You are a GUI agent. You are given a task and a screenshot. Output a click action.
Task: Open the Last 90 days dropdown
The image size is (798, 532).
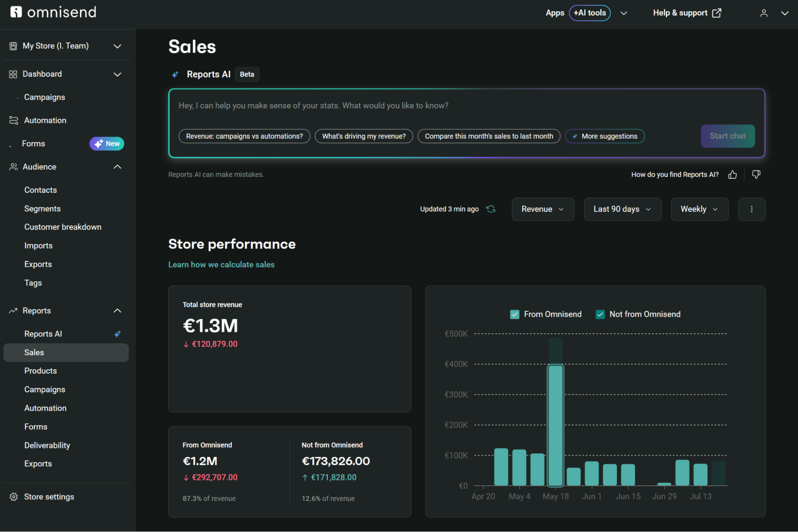622,209
